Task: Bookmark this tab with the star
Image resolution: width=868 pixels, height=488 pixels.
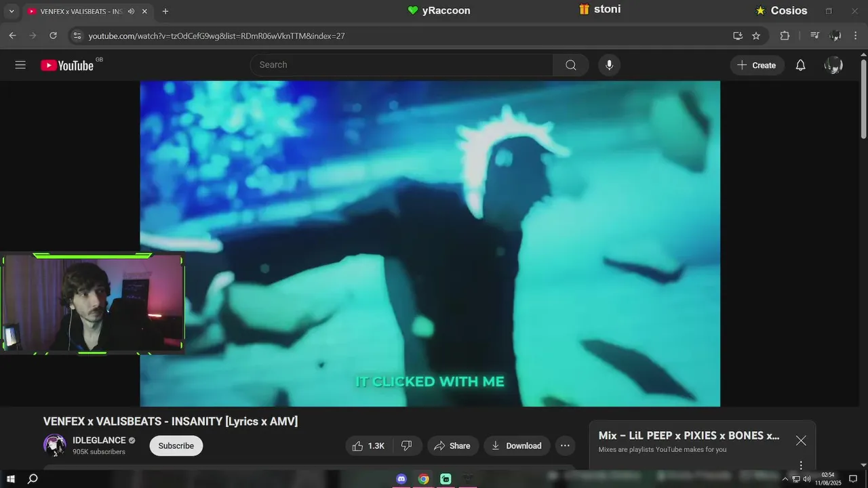Action: coord(756,35)
